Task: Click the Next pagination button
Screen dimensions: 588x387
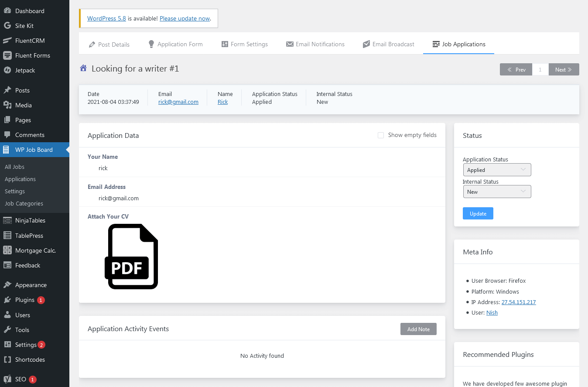Action: coord(564,69)
